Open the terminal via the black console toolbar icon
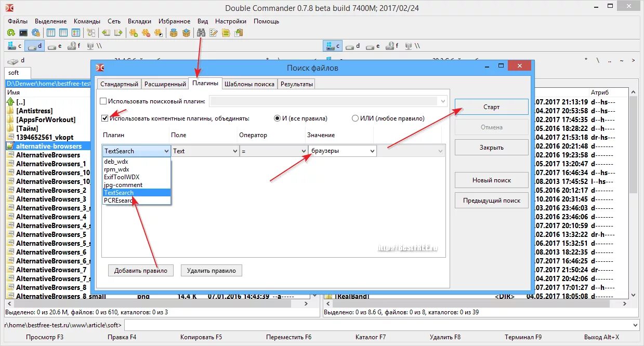The width and height of the screenshot is (644, 346). point(23,33)
